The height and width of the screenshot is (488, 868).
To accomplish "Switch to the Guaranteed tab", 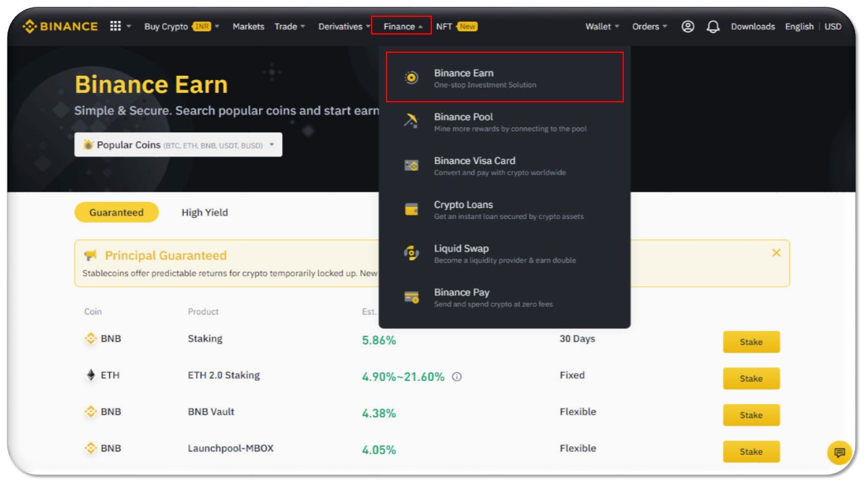I will [117, 212].
